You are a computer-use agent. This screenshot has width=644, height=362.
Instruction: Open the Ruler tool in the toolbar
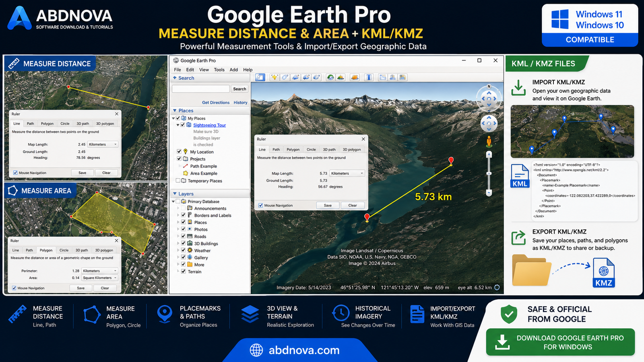(x=369, y=77)
